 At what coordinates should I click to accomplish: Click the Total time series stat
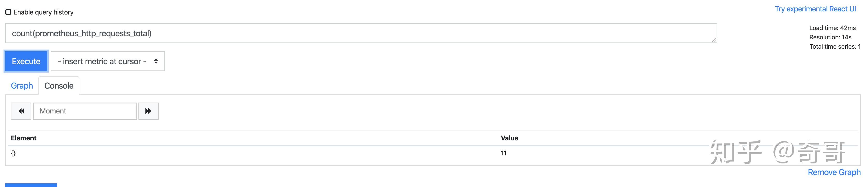tap(835, 47)
